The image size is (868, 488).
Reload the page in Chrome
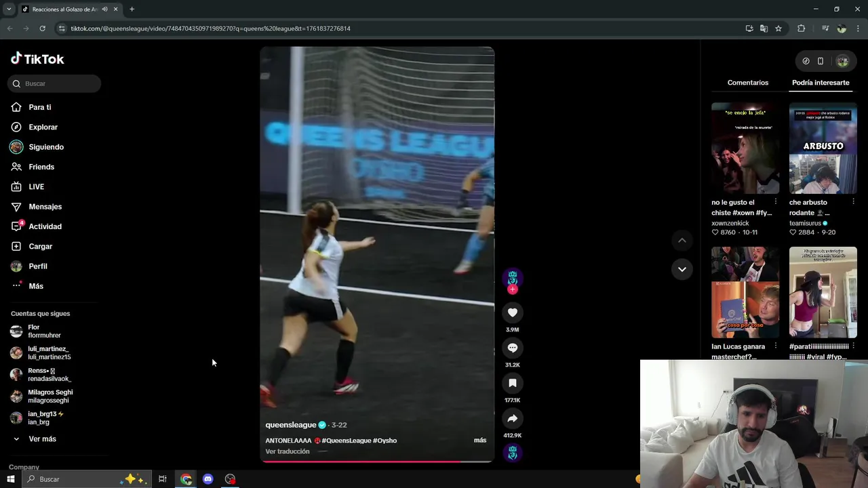click(42, 28)
